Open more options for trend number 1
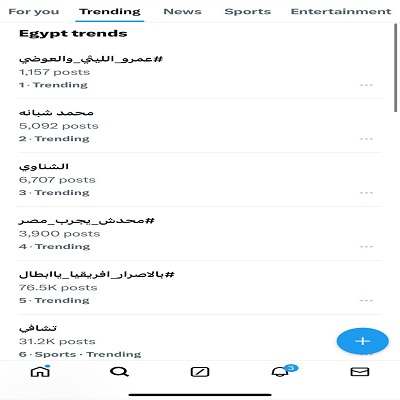The image size is (400, 400). coord(366,85)
